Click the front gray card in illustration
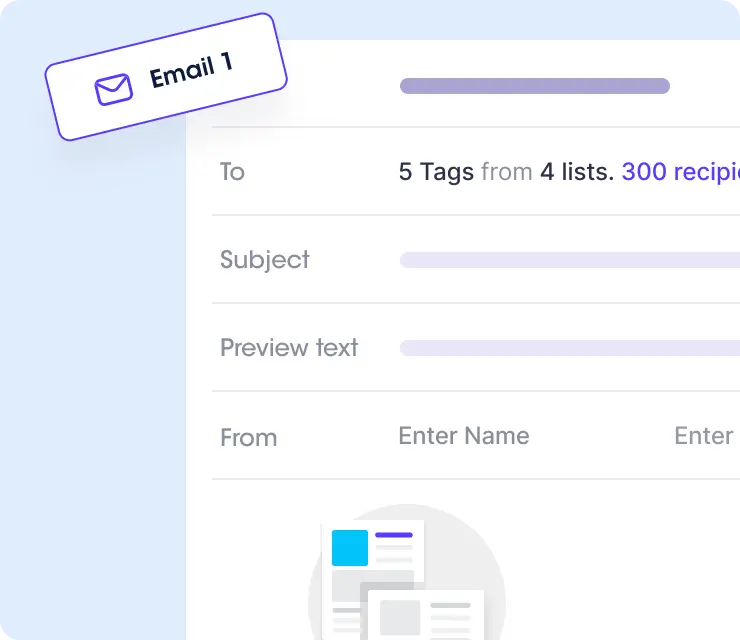The height and width of the screenshot is (640, 740). coord(426,615)
